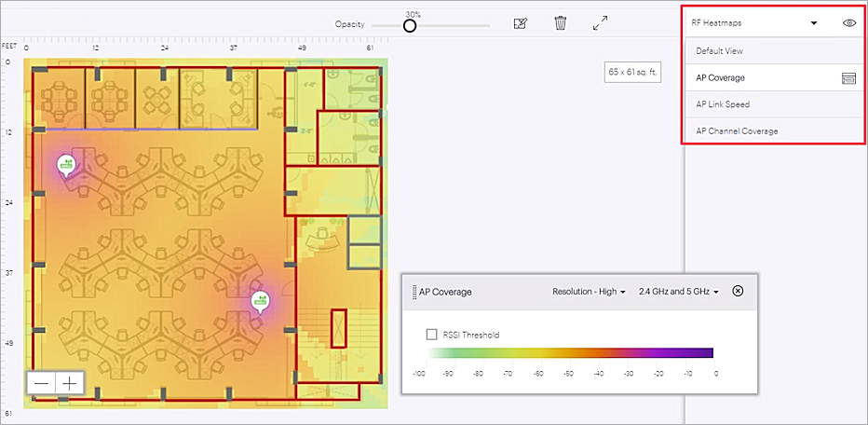Click the RSSI color gradient bar
This screenshot has width=868, height=425.
570,353
